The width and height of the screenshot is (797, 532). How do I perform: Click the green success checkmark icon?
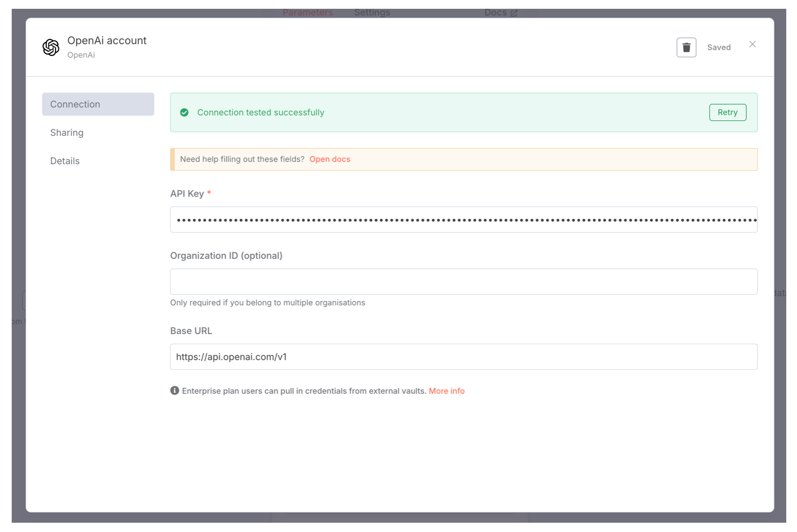click(184, 113)
